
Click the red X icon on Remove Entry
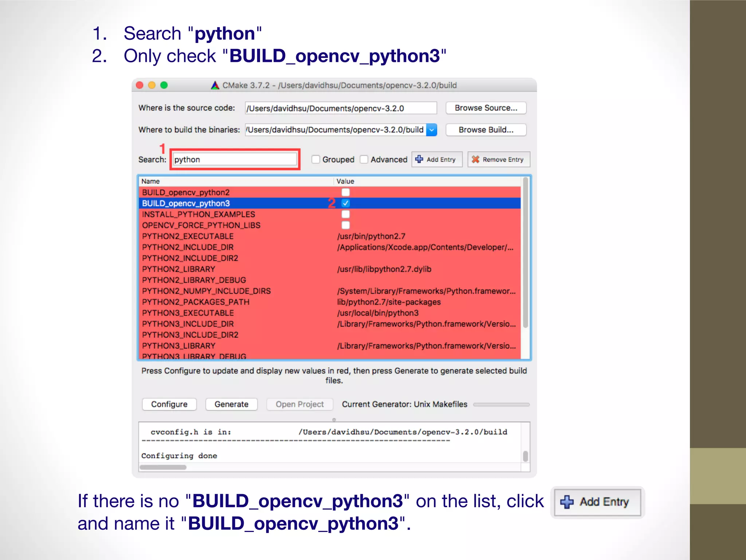coord(475,159)
